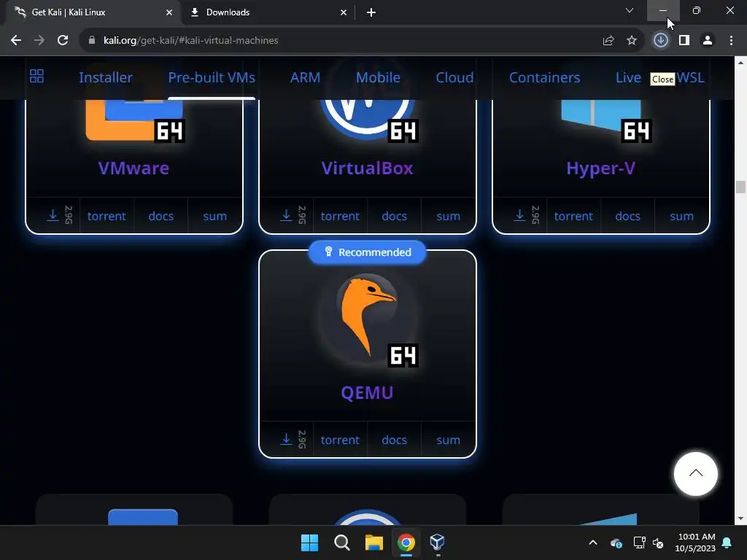The width and height of the screenshot is (747, 560).
Task: Open Hyper-V torrent link
Action: pos(573,216)
